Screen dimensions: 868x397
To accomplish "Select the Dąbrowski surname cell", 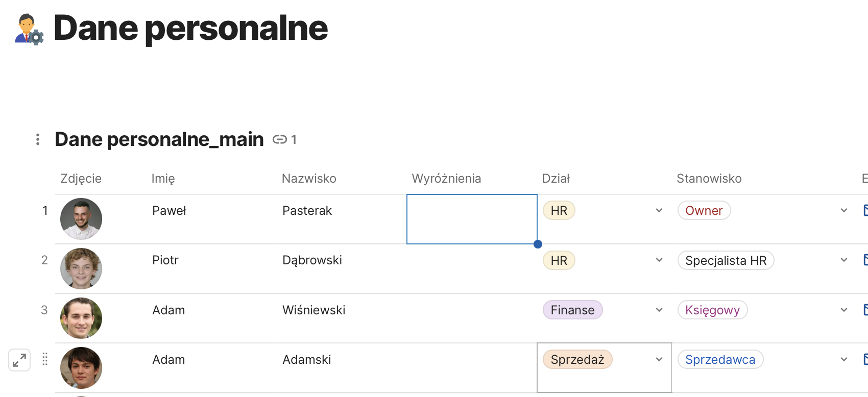I will [312, 260].
